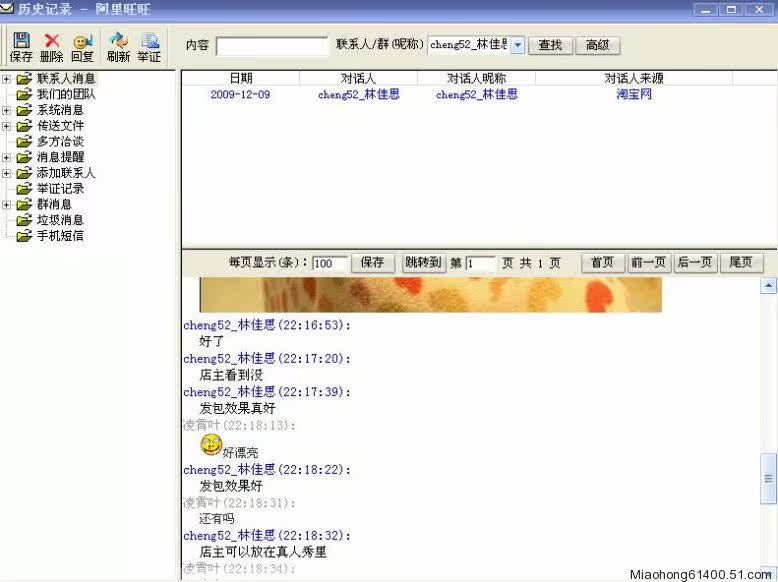Click the folder icon beside 群消息

(x=24, y=204)
